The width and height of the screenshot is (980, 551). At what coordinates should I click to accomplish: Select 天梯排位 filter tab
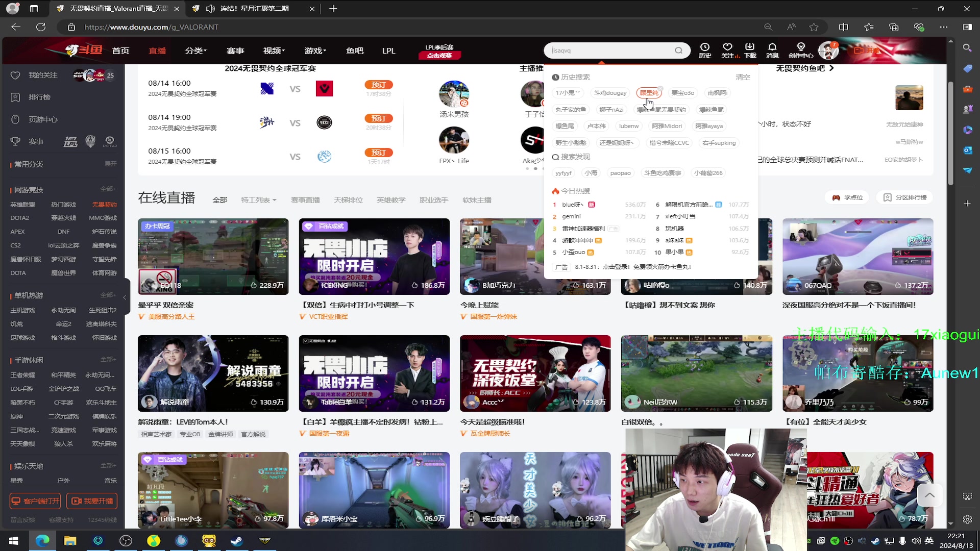tap(348, 200)
